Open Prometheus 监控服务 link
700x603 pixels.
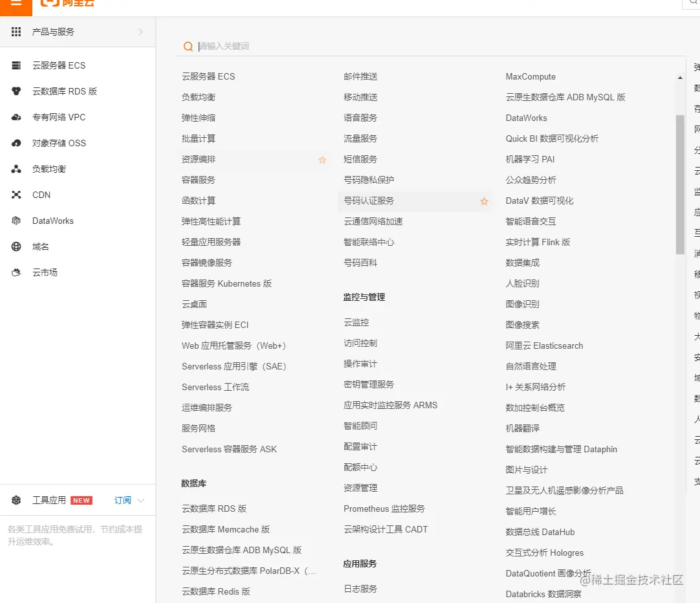click(384, 509)
